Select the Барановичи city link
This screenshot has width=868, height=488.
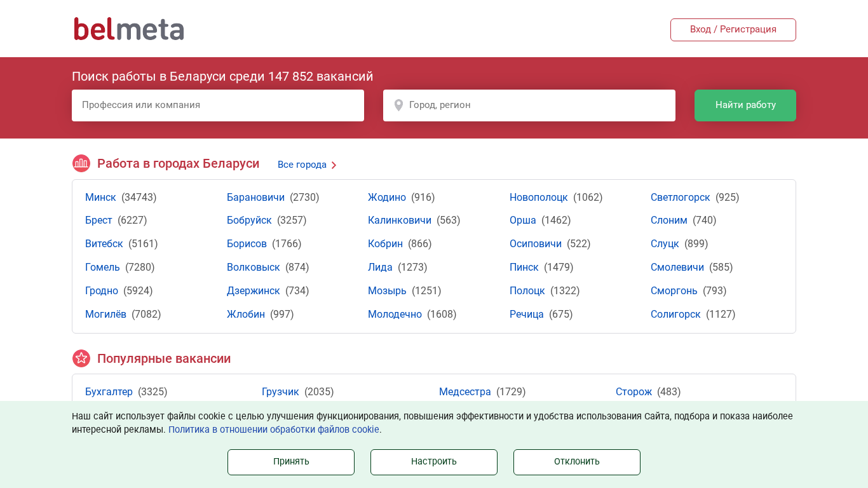[255, 197]
